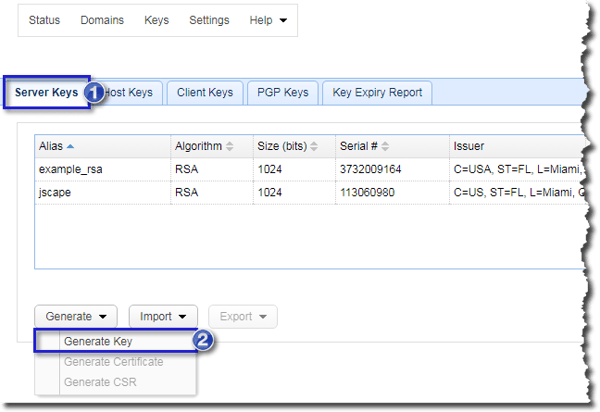Open the Domains menu item

pos(102,20)
